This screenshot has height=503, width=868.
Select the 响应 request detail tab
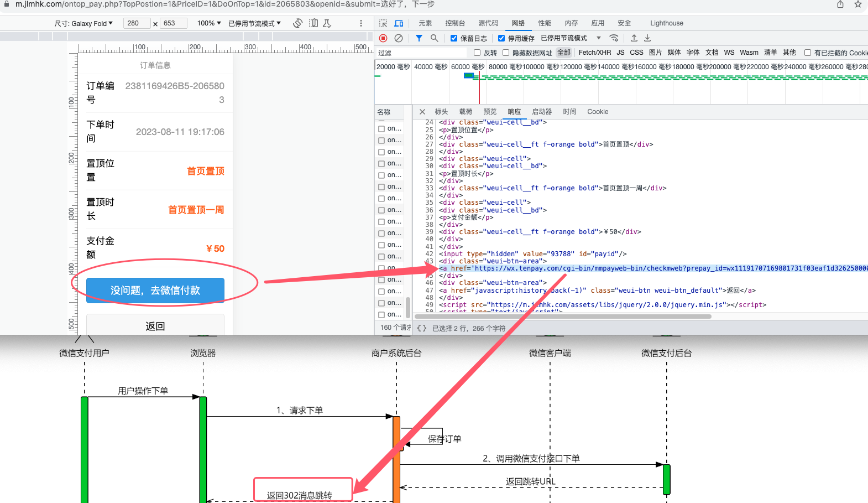(514, 112)
